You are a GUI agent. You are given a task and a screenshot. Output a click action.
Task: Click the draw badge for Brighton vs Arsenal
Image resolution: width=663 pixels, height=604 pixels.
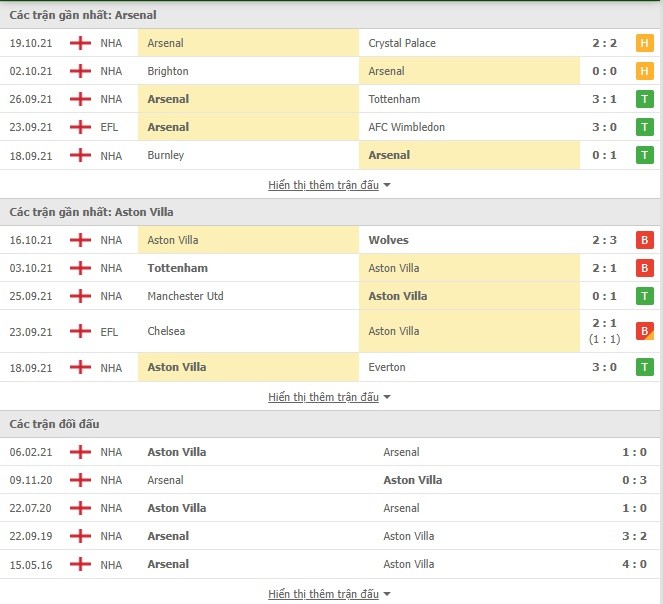point(644,71)
